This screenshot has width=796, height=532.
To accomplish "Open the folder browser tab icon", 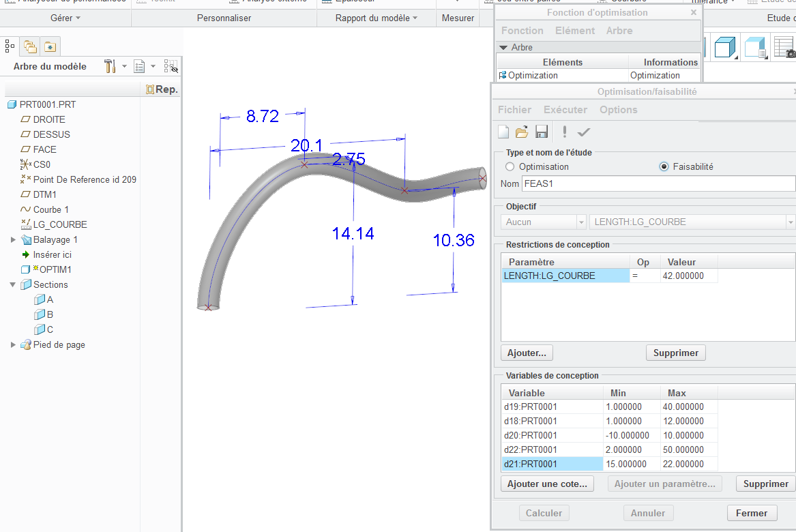I will [x=30, y=46].
